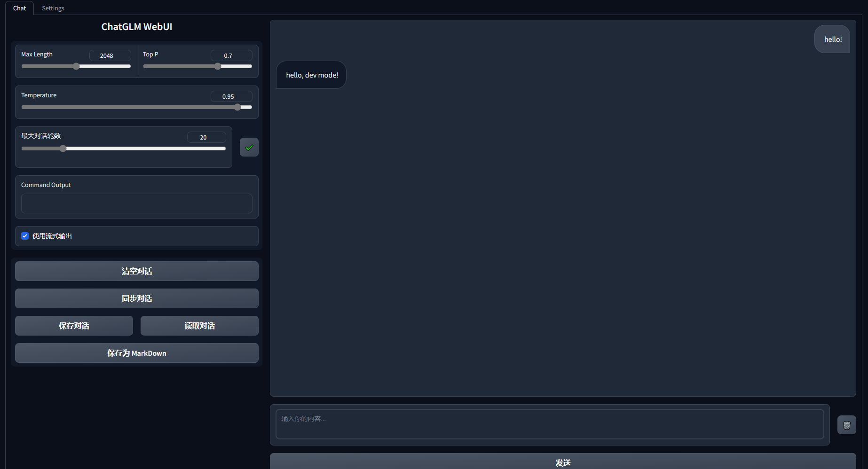Click the 最大对话轮数 value field 20
The image size is (868, 469).
tap(206, 137)
